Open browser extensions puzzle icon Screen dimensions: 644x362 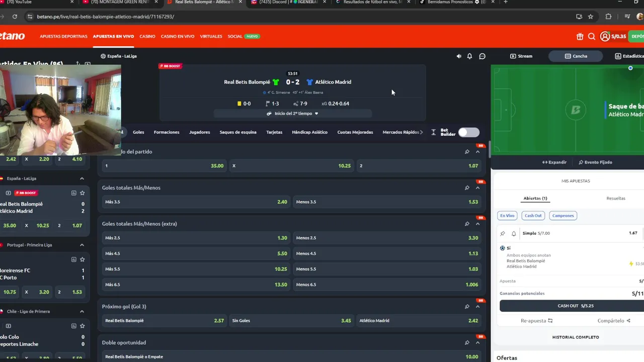pyautogui.click(x=608, y=17)
